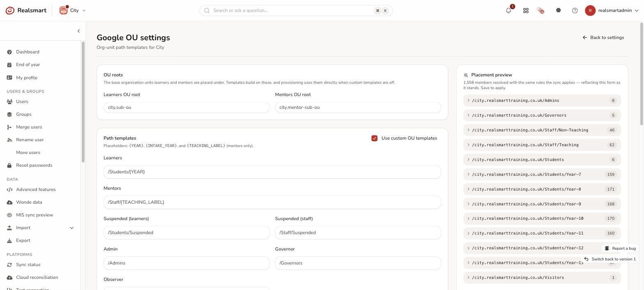The width and height of the screenshot is (644, 290).
Task: Click the Learners path template field
Action: (x=272, y=172)
